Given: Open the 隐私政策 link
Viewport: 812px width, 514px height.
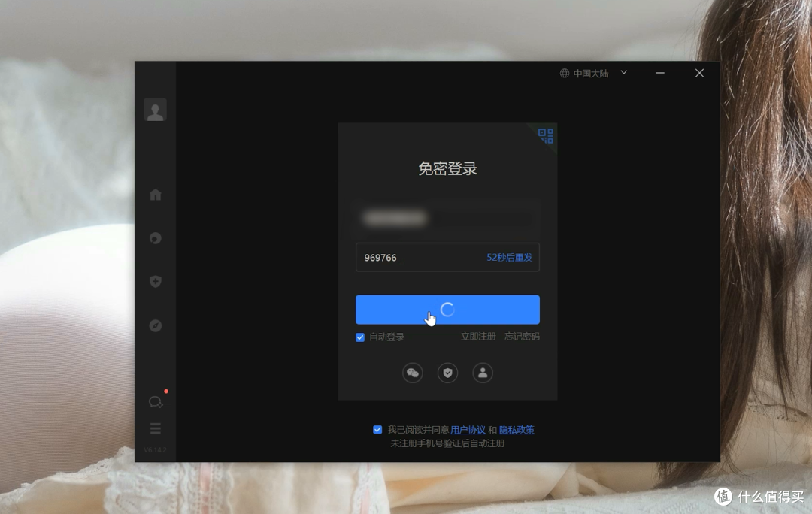Looking at the screenshot, I should [517, 430].
